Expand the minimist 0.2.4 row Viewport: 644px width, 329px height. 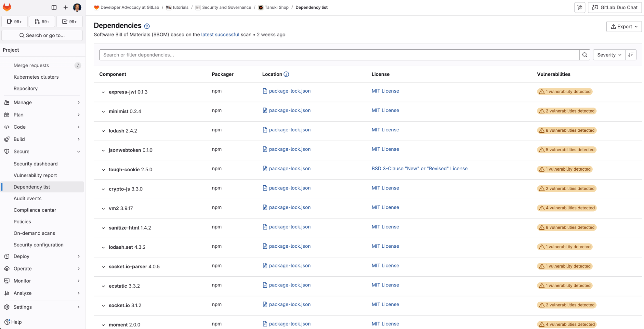(103, 112)
